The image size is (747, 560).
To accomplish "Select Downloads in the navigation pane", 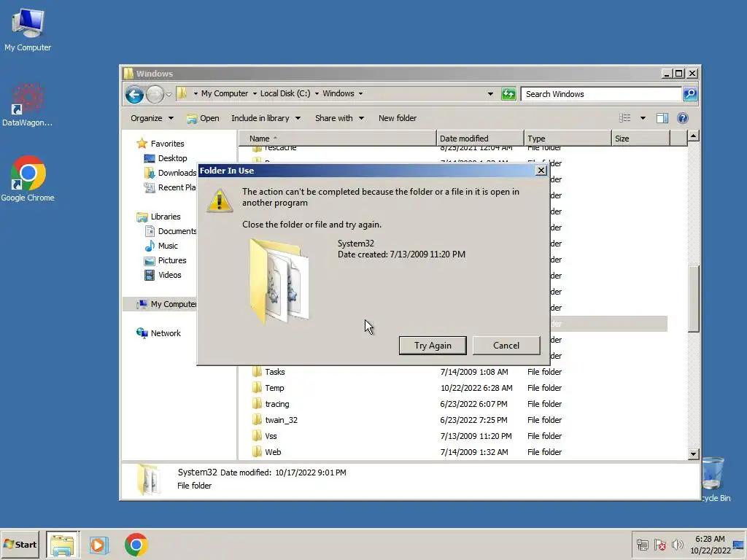I will pyautogui.click(x=170, y=173).
